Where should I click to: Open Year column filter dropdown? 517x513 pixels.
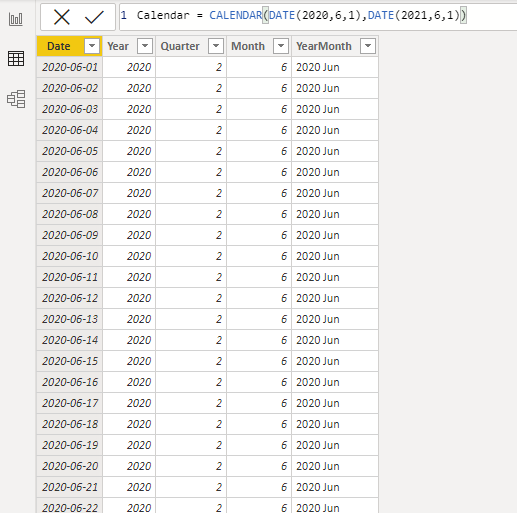click(x=145, y=46)
